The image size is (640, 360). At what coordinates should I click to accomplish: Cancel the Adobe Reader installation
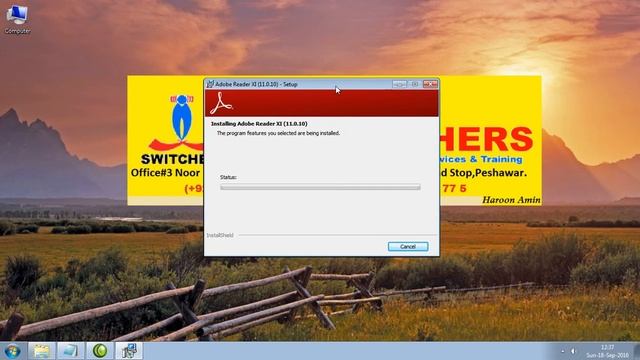(408, 247)
